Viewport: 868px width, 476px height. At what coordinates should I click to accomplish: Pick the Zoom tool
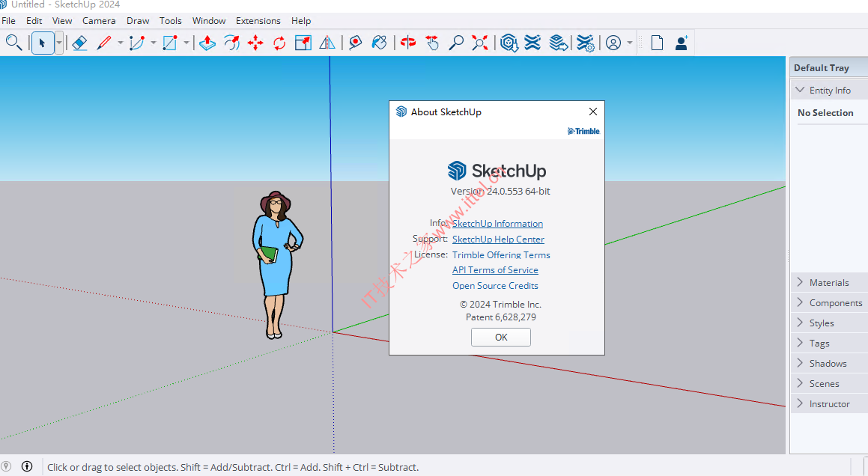456,43
